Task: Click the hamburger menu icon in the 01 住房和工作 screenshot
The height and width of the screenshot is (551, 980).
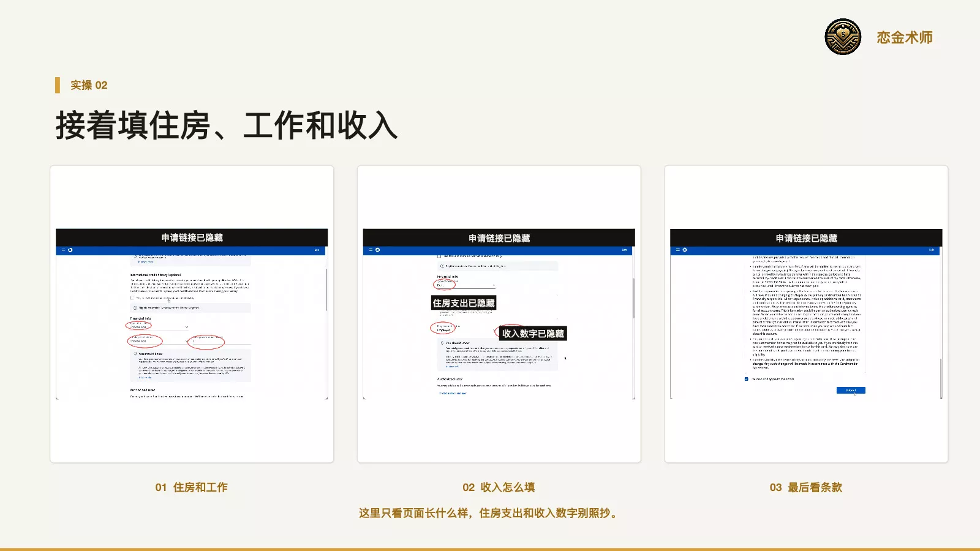Action: click(63, 250)
